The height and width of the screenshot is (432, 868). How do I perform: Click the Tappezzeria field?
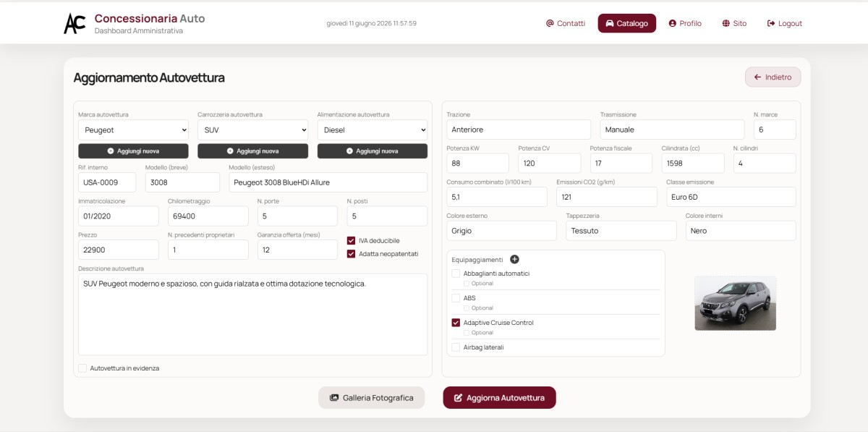[621, 231]
